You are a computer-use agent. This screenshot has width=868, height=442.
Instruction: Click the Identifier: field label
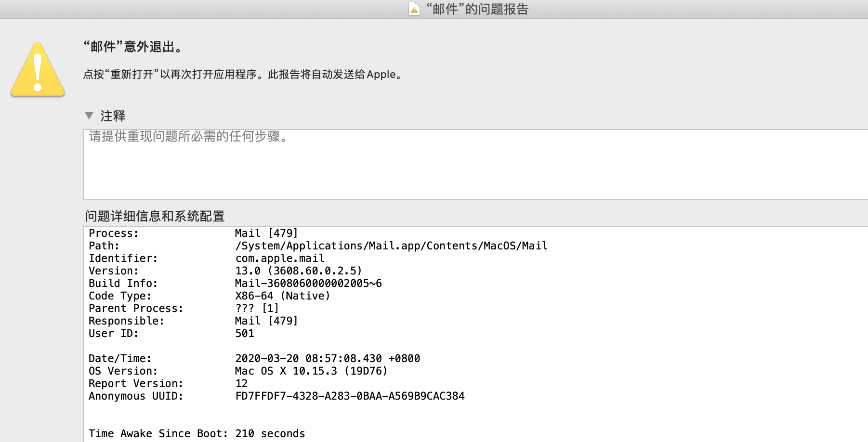123,258
